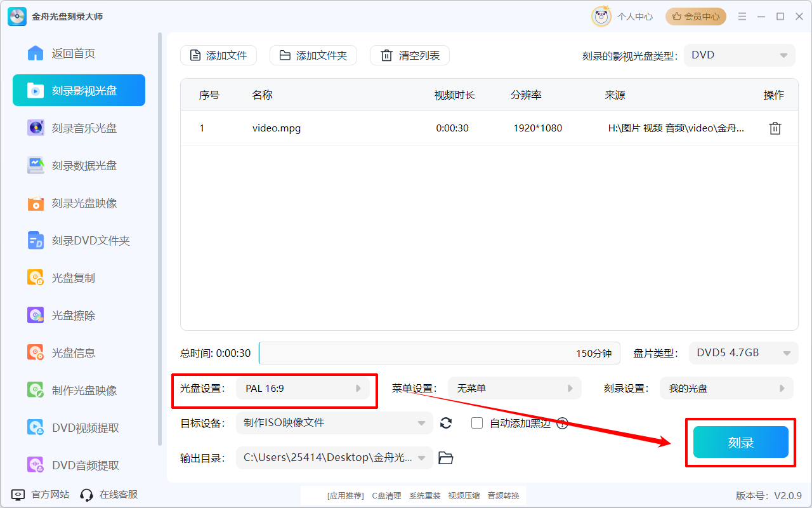Screen dimensions: 812x508
Task: Open the hamburger menu in the title bar
Action: pyautogui.click(x=742, y=17)
